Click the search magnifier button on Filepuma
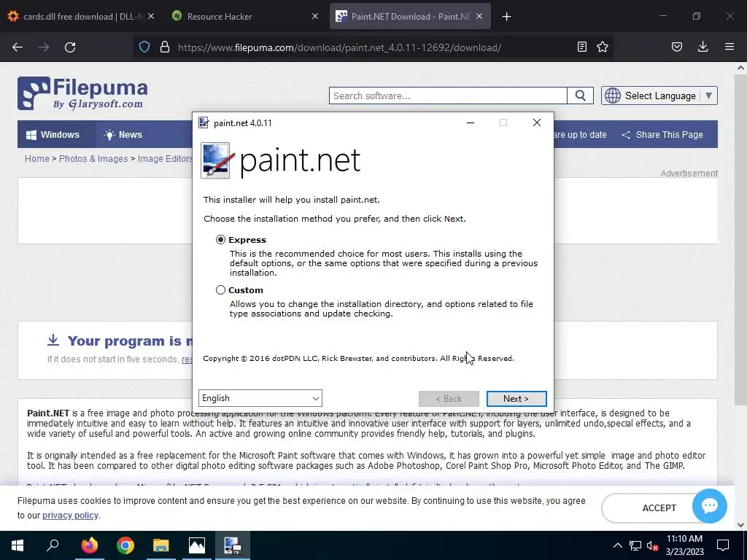The height and width of the screenshot is (560, 747). [580, 96]
